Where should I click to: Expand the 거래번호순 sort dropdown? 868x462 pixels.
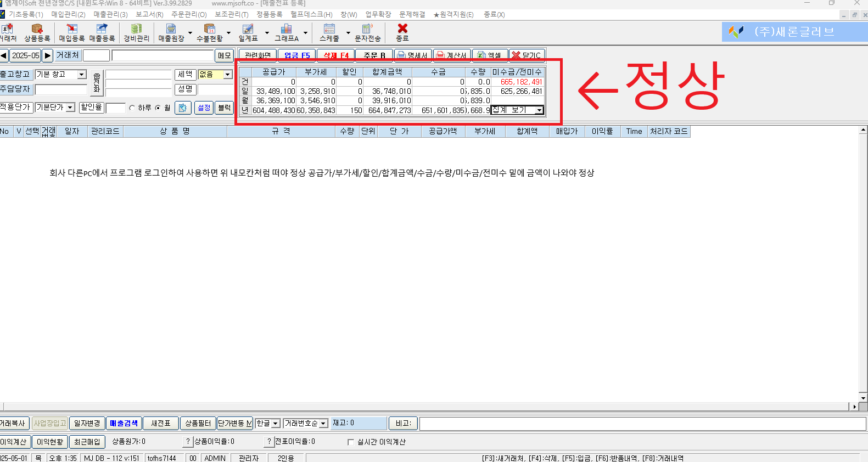[x=323, y=424]
